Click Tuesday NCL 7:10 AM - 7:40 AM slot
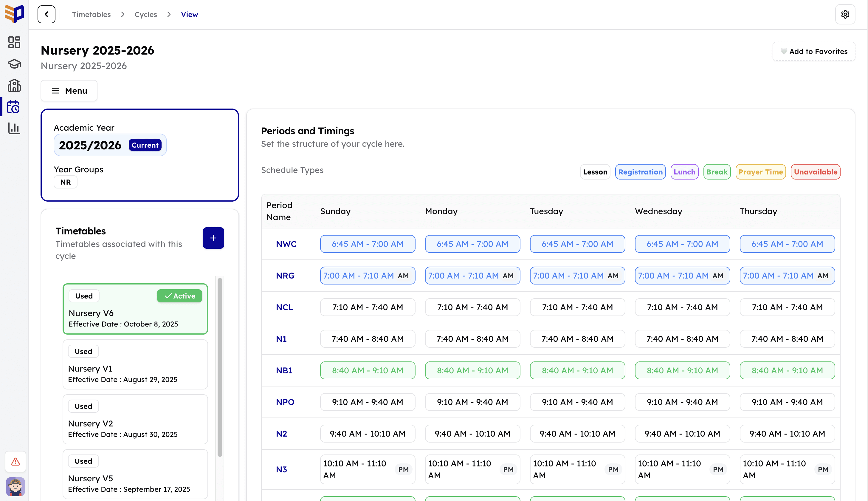The image size is (868, 501). pos(577,307)
